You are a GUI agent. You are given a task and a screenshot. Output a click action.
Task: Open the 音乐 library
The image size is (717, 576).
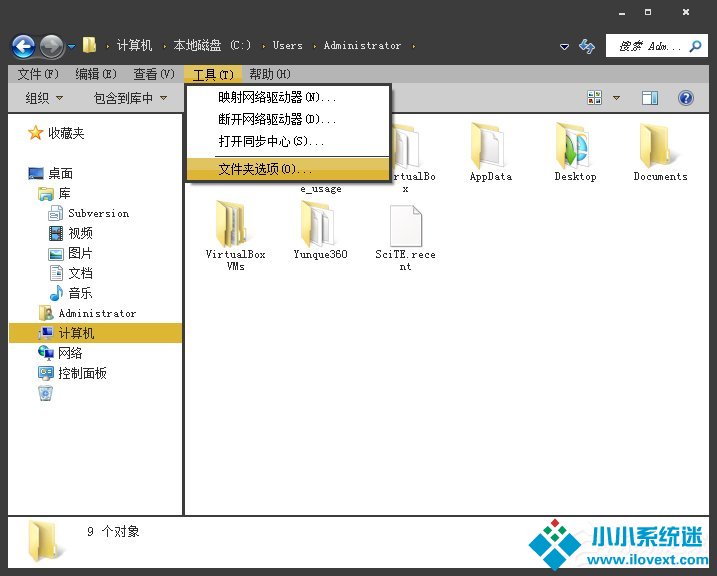tap(70, 293)
